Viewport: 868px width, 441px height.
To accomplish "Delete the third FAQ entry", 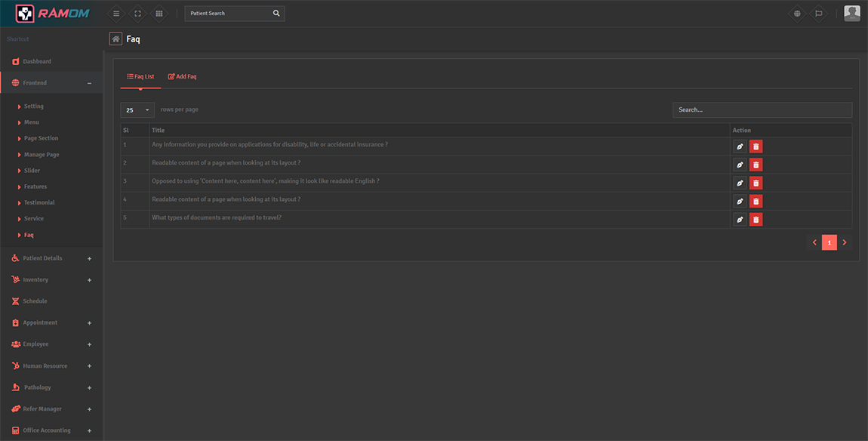I will [756, 183].
